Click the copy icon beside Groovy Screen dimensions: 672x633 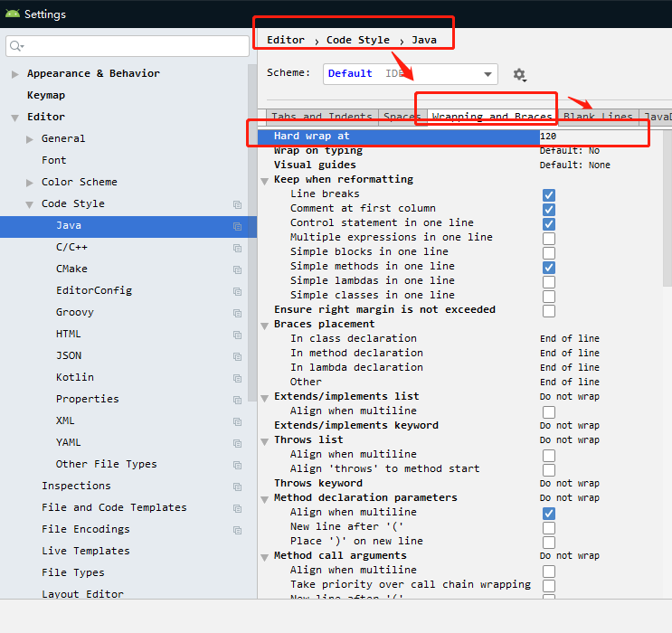[237, 313]
